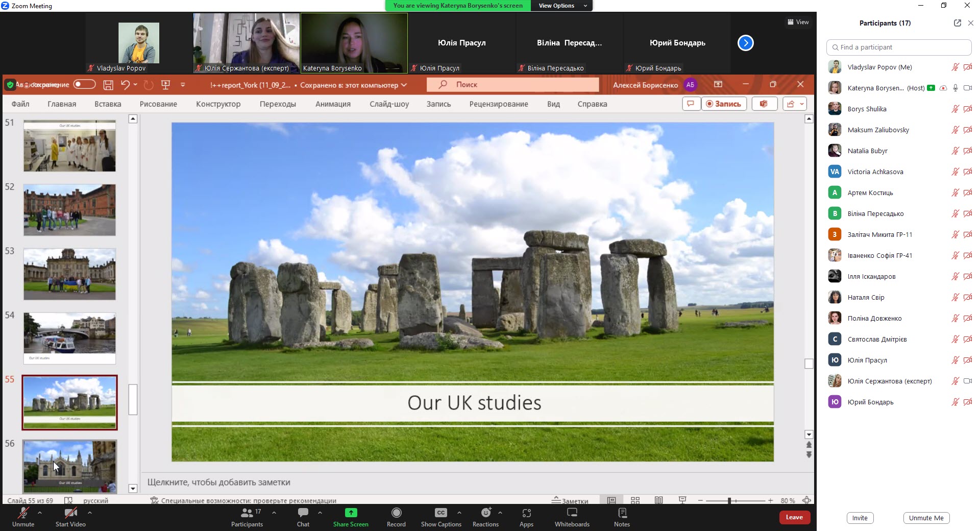Click the Leave meeting button
Screen dimensions: 980x531
coord(794,517)
